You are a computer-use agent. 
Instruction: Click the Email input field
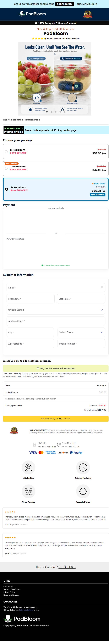point(55,287)
